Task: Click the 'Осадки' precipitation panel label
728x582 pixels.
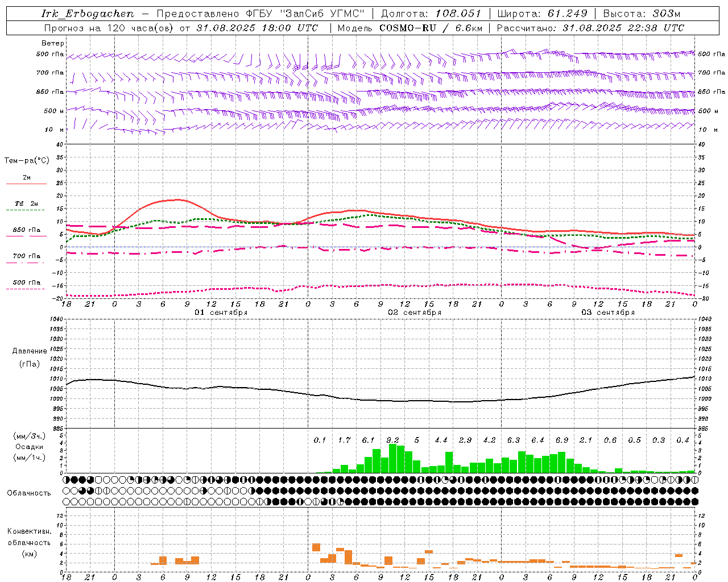Action: [30, 447]
